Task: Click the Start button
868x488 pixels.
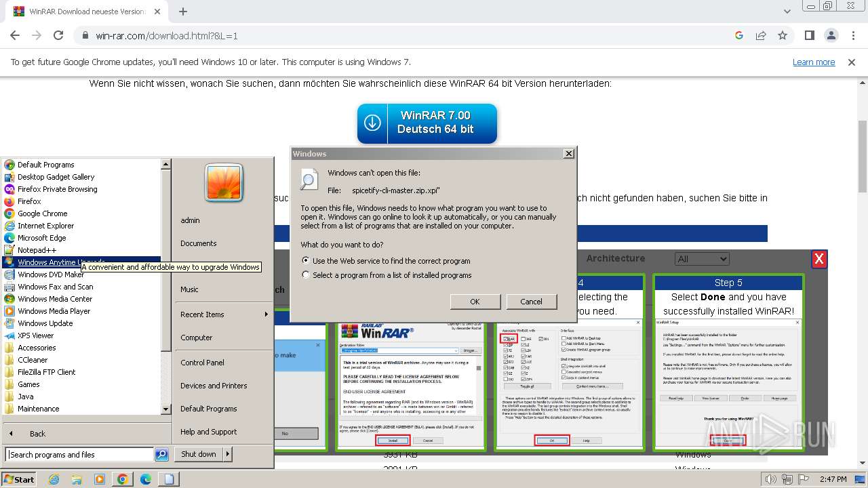Action: click(18, 479)
